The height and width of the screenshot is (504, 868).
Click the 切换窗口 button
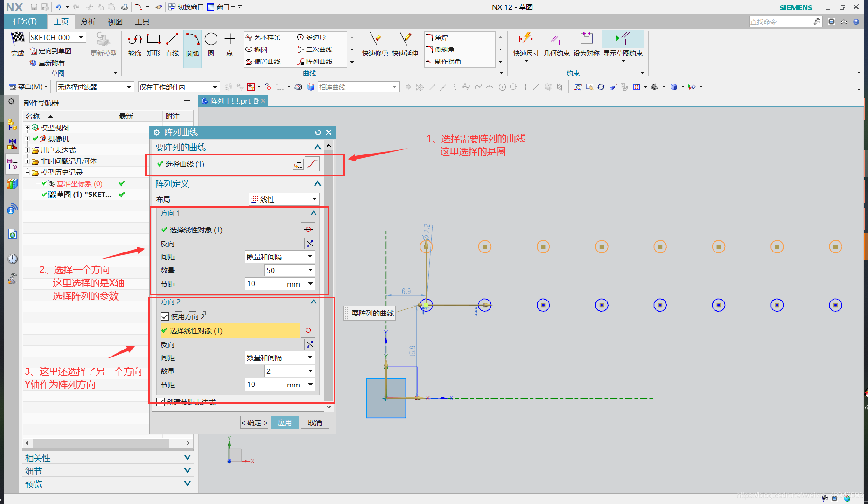tap(186, 7)
